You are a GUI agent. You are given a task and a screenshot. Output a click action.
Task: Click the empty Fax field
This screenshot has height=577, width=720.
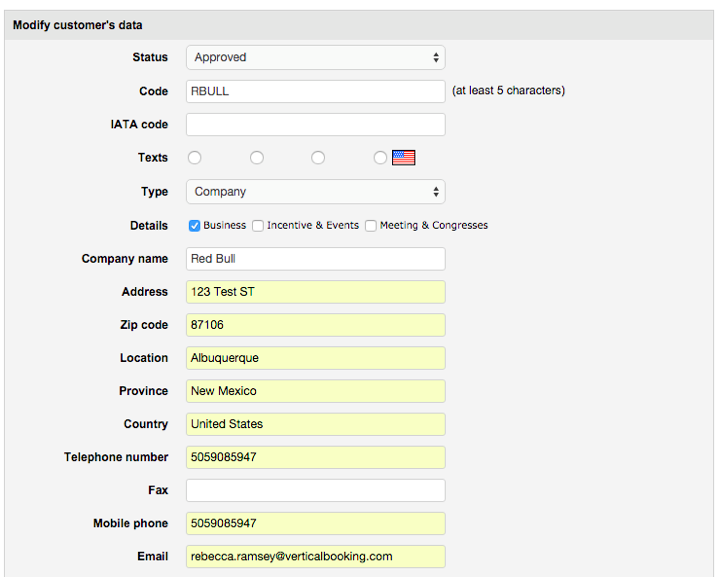coord(315,490)
